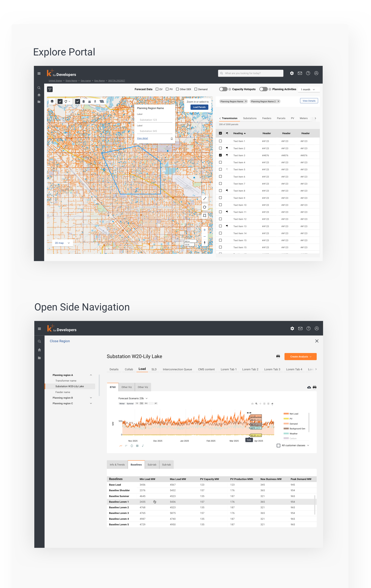The image size is (371, 588).
Task: Click the search field in header
Action: tap(250, 73)
